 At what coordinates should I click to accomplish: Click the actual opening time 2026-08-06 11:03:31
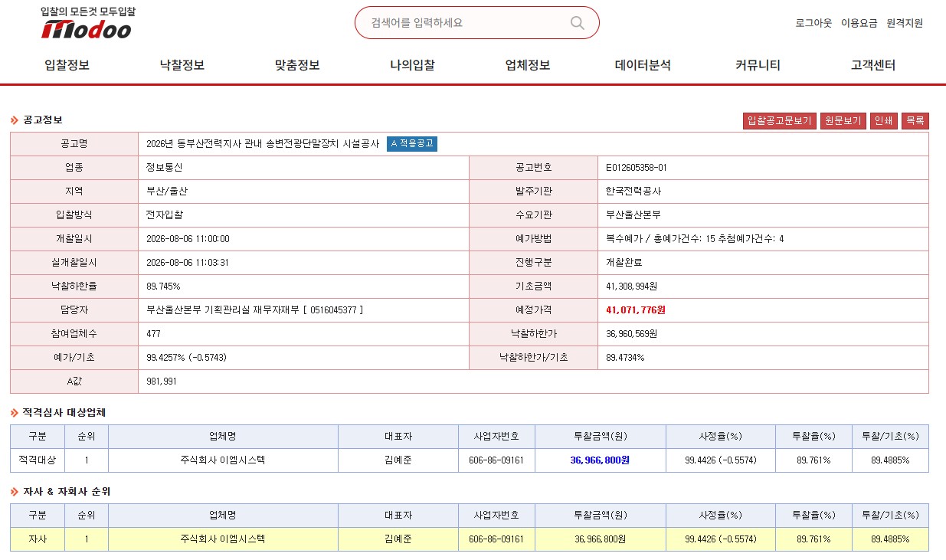coord(188,263)
